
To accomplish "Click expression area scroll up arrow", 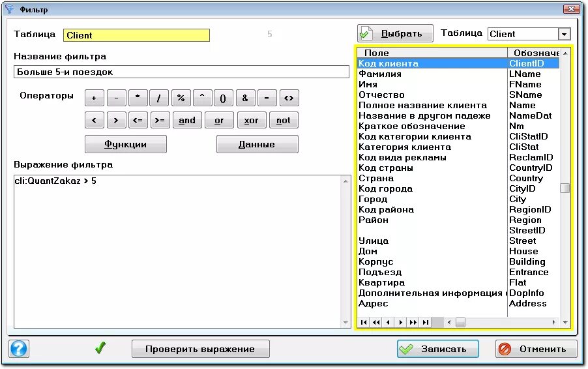I will [x=345, y=181].
